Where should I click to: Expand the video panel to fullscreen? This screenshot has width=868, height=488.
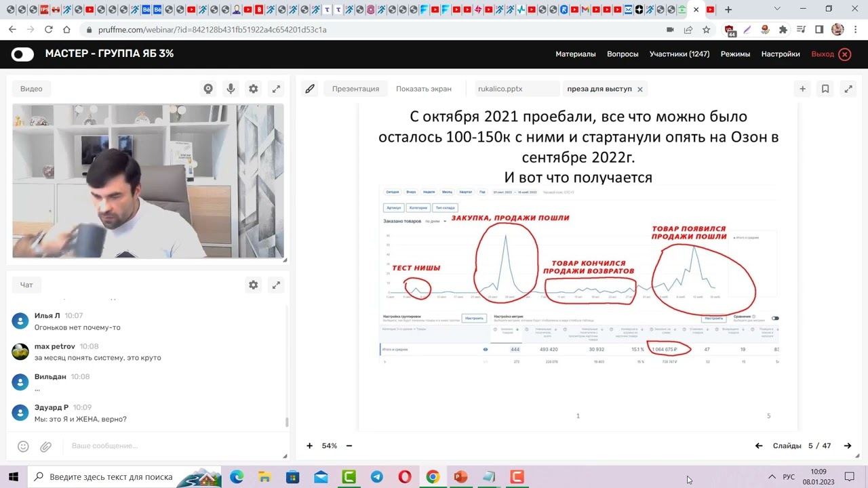coord(276,88)
